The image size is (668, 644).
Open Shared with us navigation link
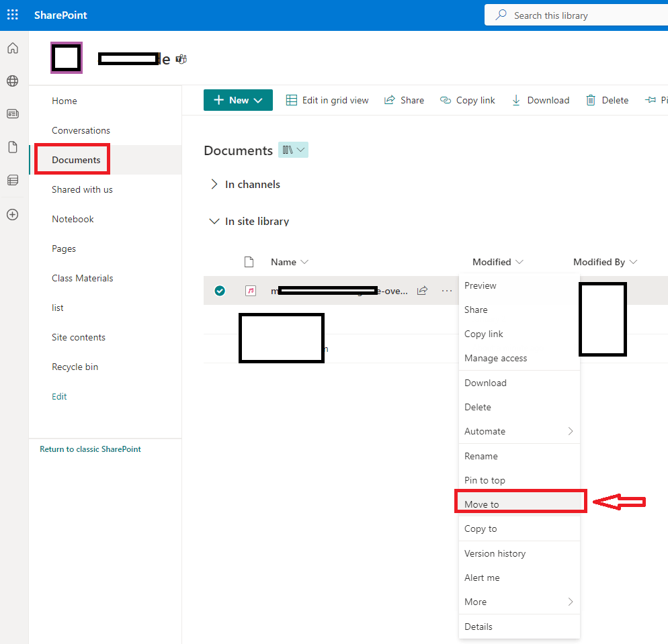coord(82,189)
